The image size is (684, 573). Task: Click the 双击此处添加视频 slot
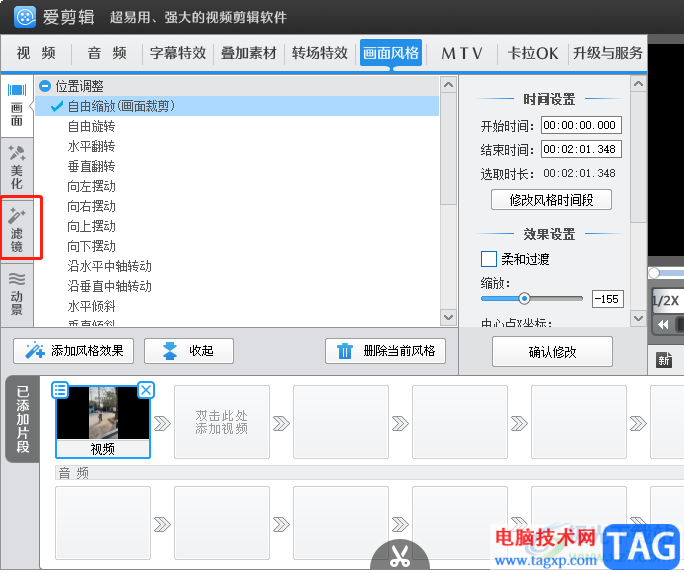[222, 422]
